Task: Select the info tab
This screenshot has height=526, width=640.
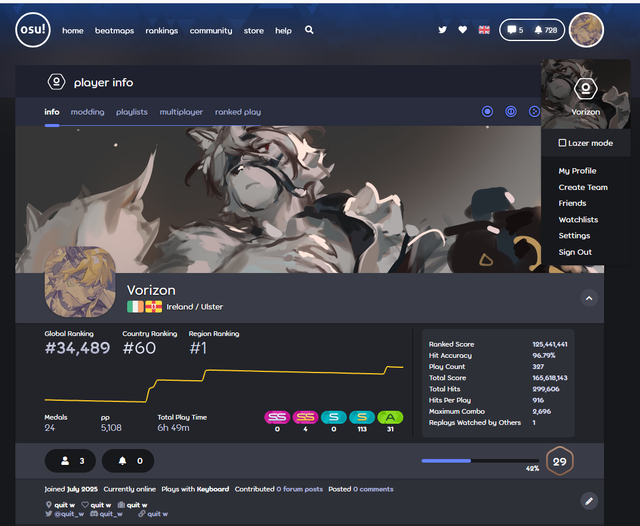Action: (52, 112)
